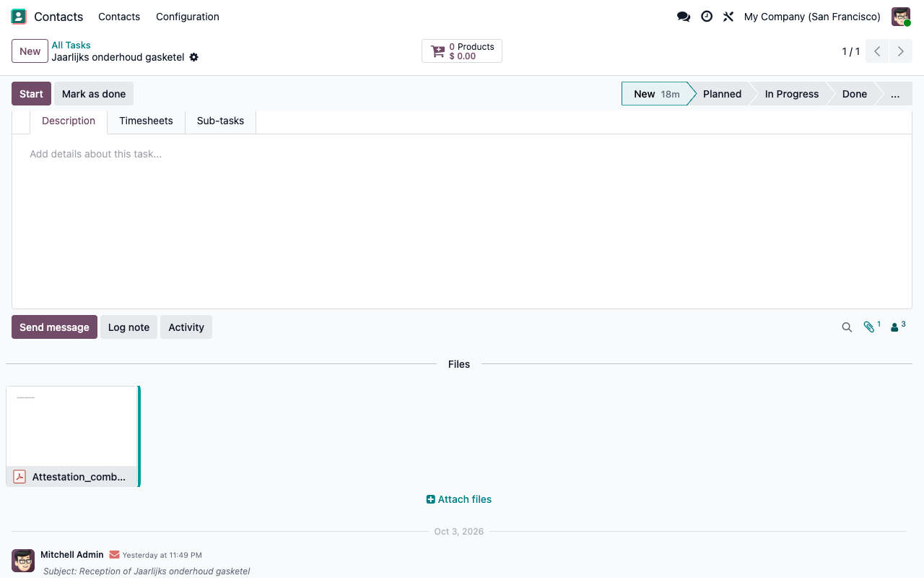Open the Attestation_comb PDF thumbnail

point(72,426)
